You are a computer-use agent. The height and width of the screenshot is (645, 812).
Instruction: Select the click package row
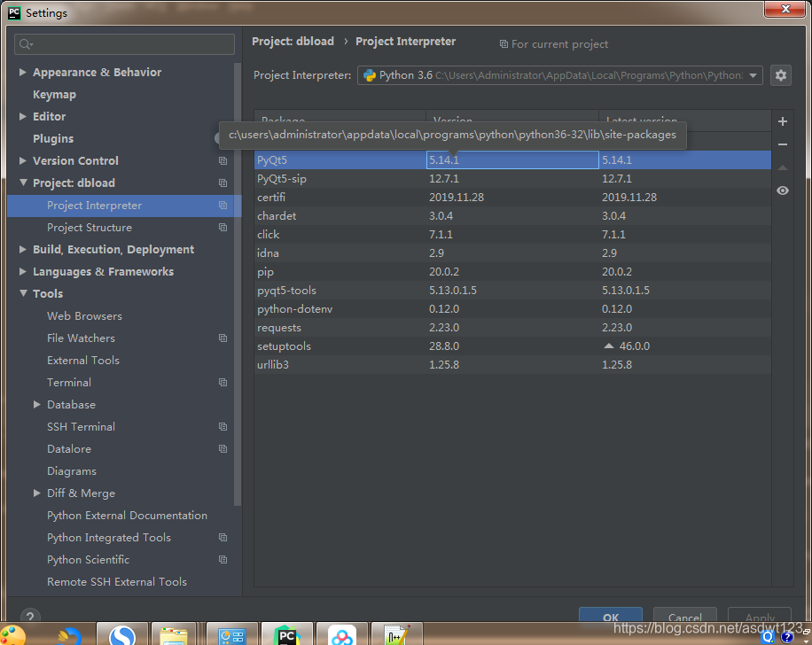(512, 235)
